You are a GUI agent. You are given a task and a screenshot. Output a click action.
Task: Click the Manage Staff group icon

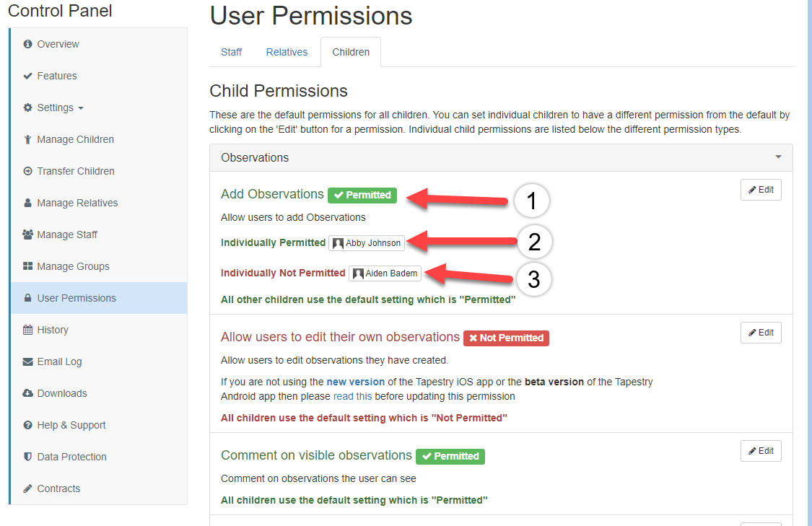click(28, 234)
